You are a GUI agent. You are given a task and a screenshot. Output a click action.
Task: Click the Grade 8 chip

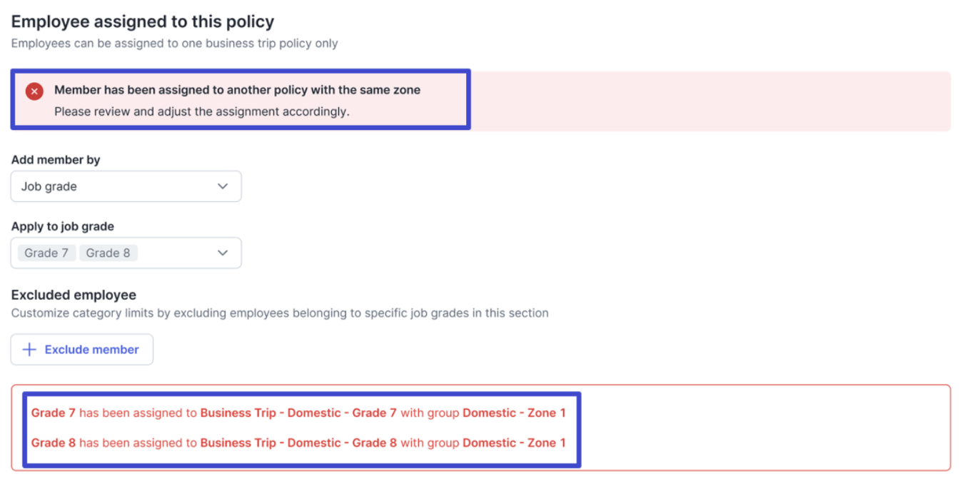point(108,253)
